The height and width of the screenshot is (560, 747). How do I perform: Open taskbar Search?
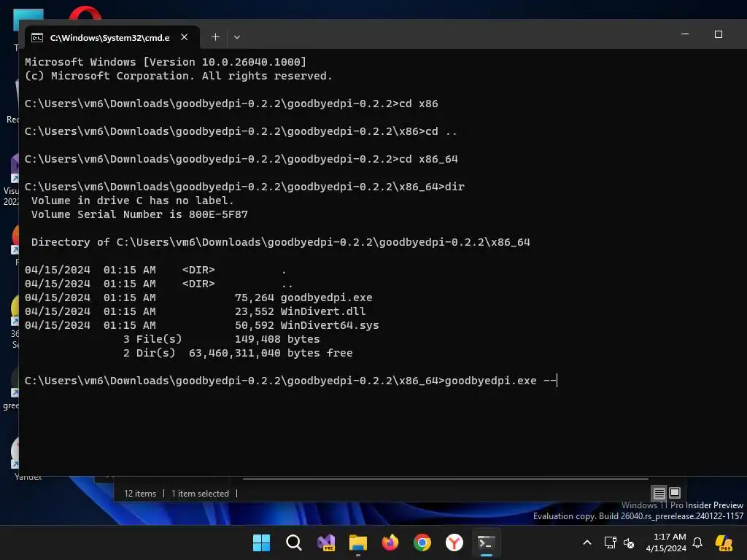[294, 542]
